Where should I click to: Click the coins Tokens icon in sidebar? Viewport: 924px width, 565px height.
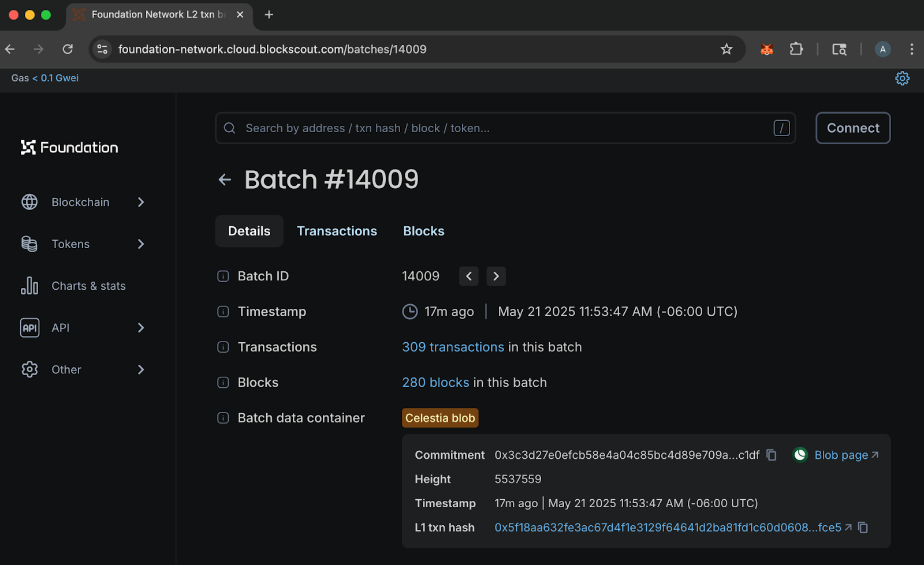coord(29,244)
